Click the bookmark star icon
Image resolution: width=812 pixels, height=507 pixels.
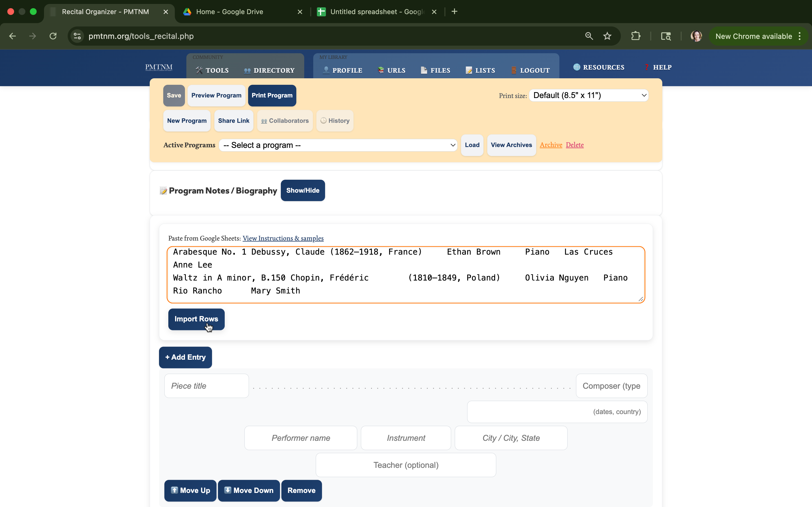pyautogui.click(x=607, y=36)
